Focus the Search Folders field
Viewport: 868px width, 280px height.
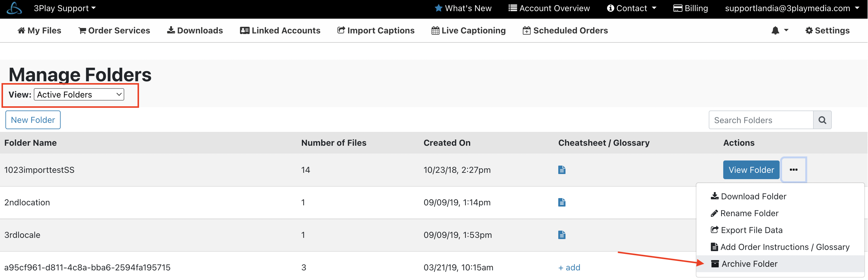pyautogui.click(x=761, y=120)
